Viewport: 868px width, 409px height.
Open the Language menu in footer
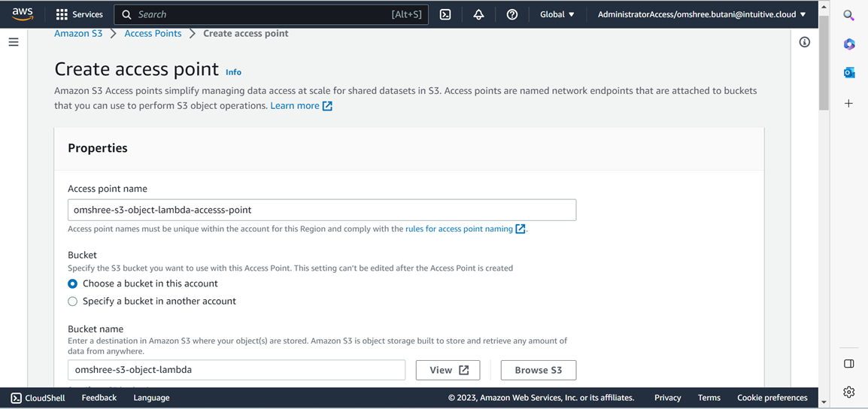pyautogui.click(x=151, y=398)
